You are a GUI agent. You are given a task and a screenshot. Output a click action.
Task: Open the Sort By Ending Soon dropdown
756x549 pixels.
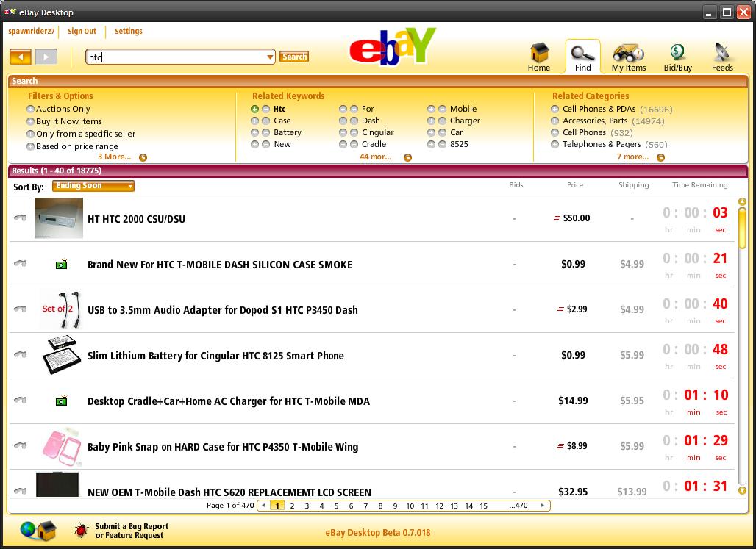point(93,186)
